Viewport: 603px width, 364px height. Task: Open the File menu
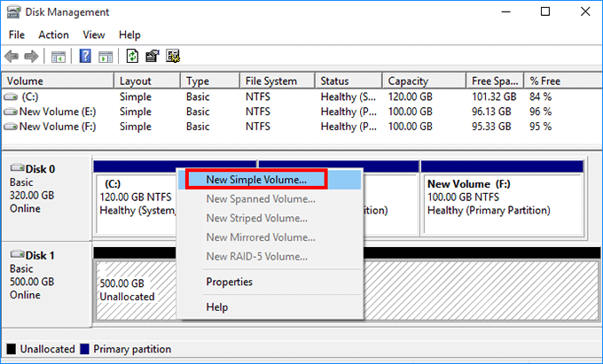(17, 35)
